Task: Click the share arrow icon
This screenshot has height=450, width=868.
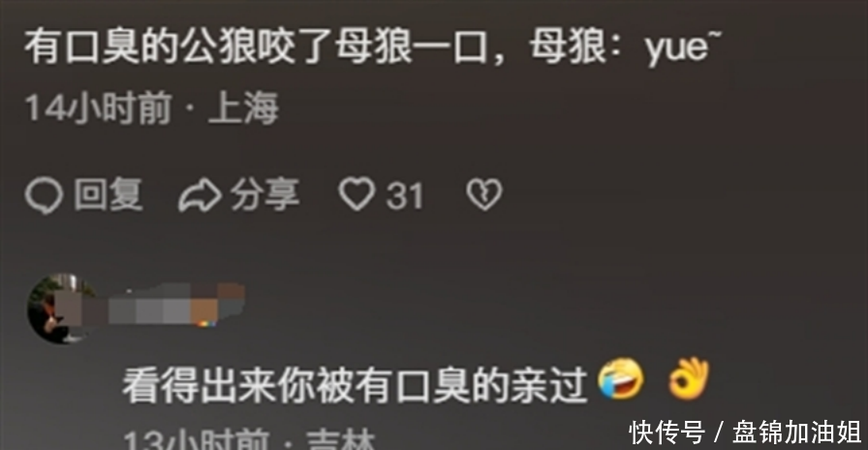Action: tap(200, 196)
